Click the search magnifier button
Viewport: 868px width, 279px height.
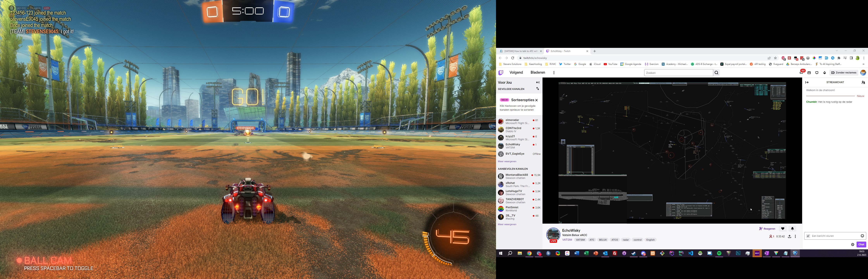[716, 73]
